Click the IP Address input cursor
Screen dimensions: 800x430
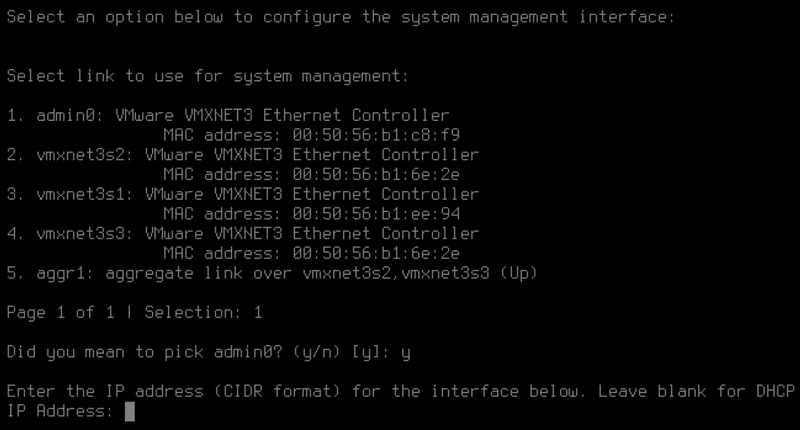pyautogui.click(x=129, y=411)
